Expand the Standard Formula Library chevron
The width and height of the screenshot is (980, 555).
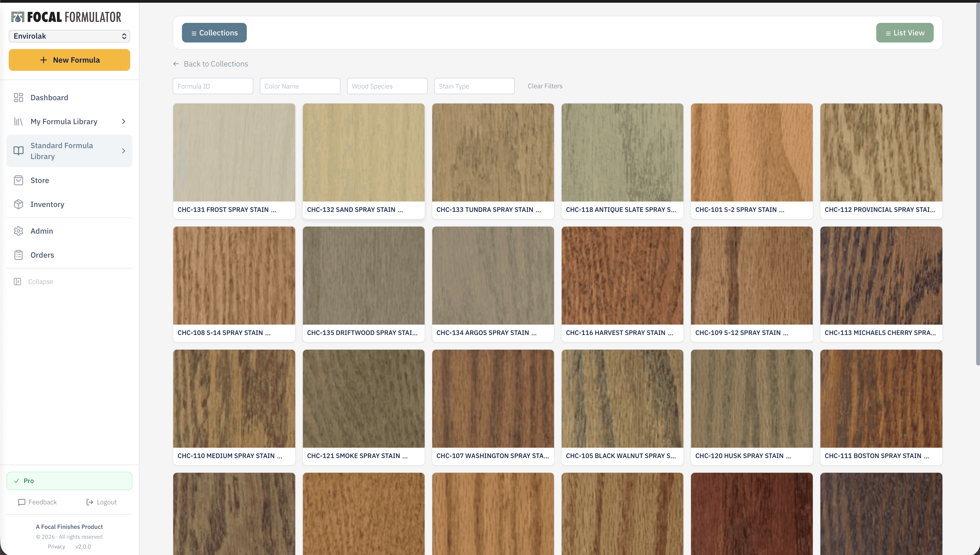pyautogui.click(x=123, y=151)
